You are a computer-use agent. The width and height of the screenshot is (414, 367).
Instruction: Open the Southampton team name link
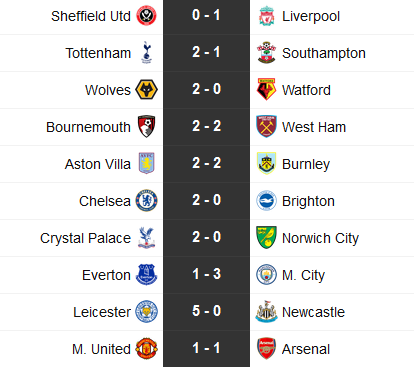(324, 53)
